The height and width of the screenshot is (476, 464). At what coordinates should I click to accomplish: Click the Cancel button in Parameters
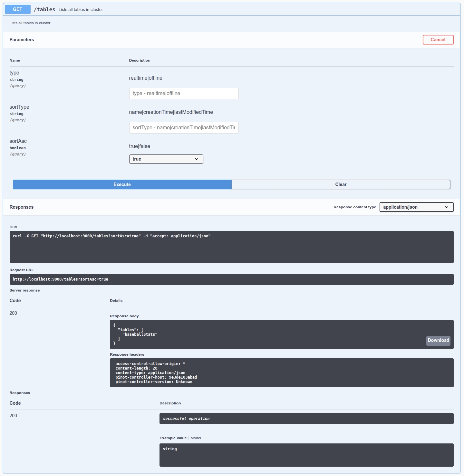438,40
